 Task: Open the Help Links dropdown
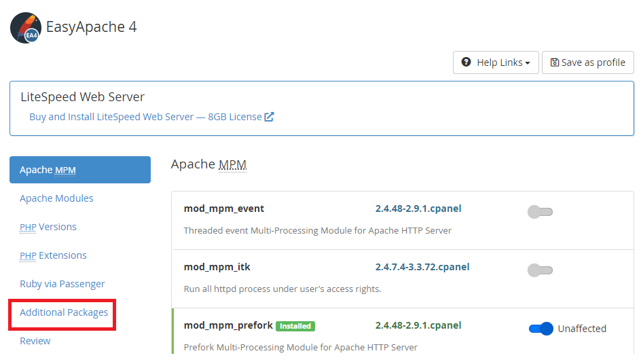point(496,62)
